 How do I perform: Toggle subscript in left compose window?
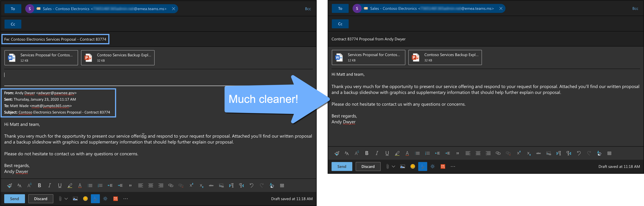201,186
